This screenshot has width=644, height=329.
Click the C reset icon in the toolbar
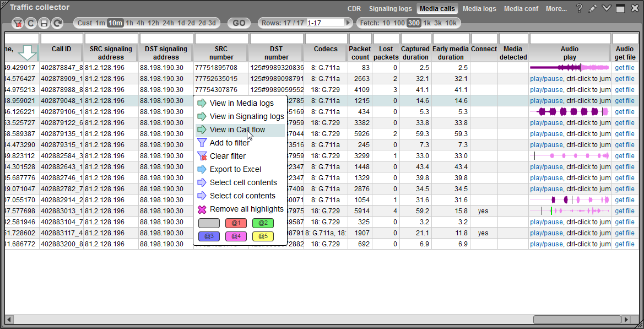[x=31, y=23]
